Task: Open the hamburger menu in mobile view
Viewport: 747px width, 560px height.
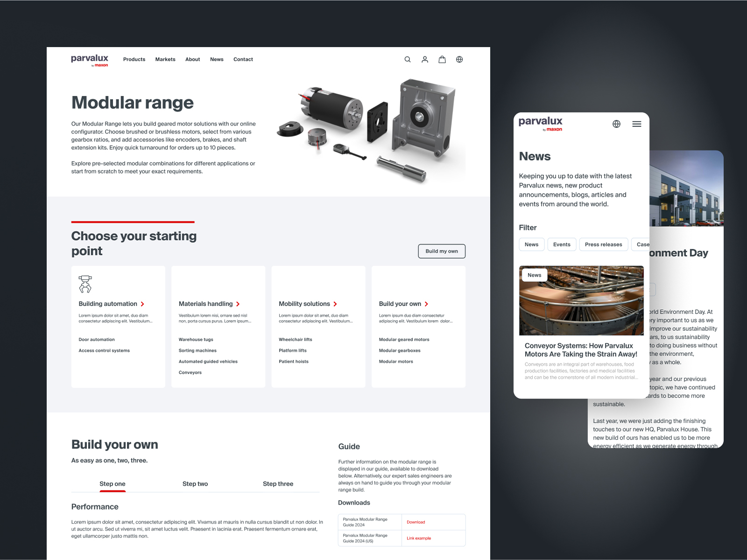Action: pos(637,124)
